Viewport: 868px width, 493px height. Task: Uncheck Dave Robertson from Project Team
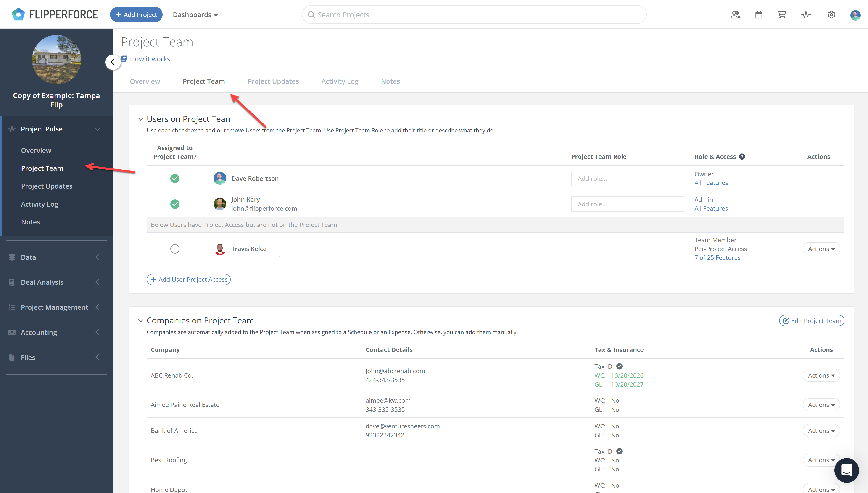tap(175, 178)
